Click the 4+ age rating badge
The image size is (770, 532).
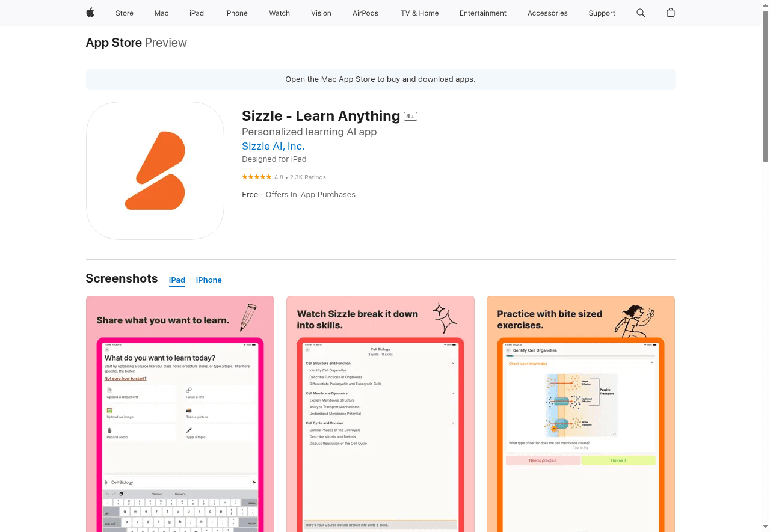[x=410, y=116]
